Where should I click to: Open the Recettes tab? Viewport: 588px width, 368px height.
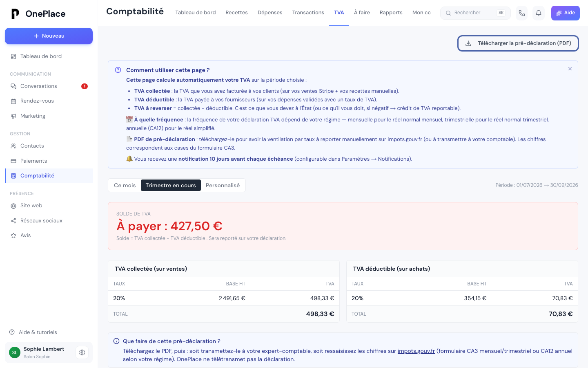click(237, 13)
